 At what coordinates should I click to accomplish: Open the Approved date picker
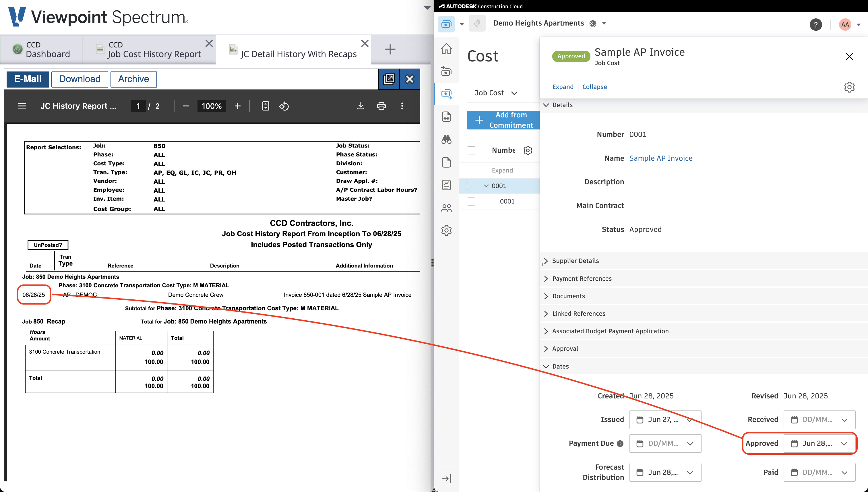point(819,444)
